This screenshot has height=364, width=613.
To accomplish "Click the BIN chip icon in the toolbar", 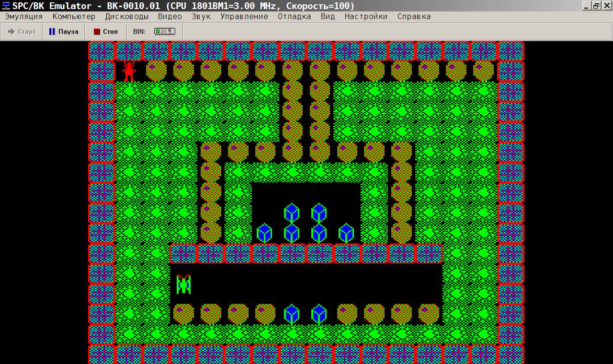I will tap(165, 32).
